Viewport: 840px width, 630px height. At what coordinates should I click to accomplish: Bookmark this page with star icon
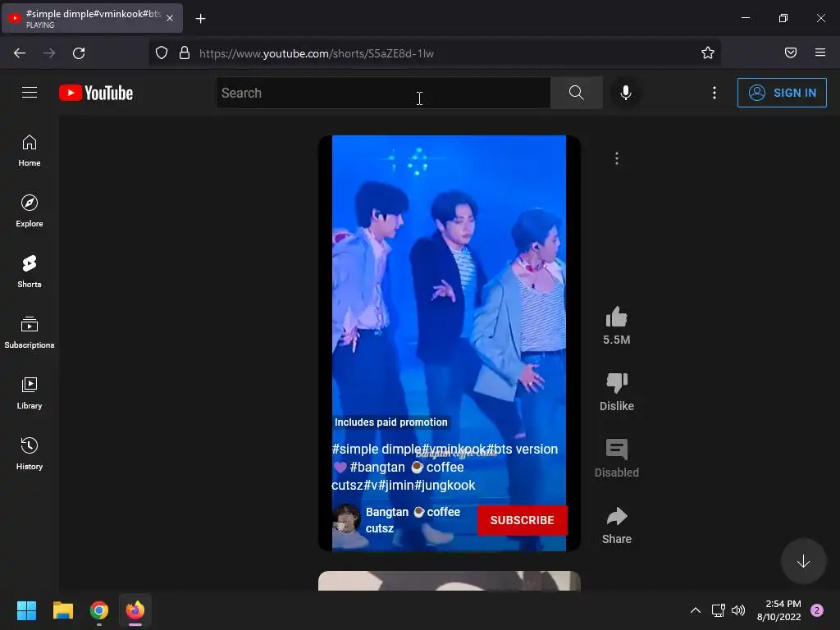click(708, 53)
